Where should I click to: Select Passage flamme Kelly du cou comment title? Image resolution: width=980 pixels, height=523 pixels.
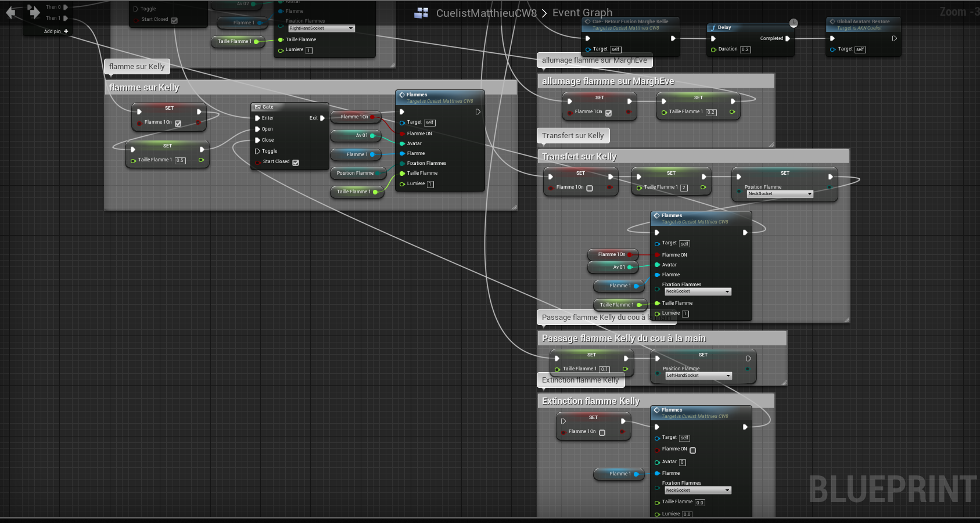662,338
